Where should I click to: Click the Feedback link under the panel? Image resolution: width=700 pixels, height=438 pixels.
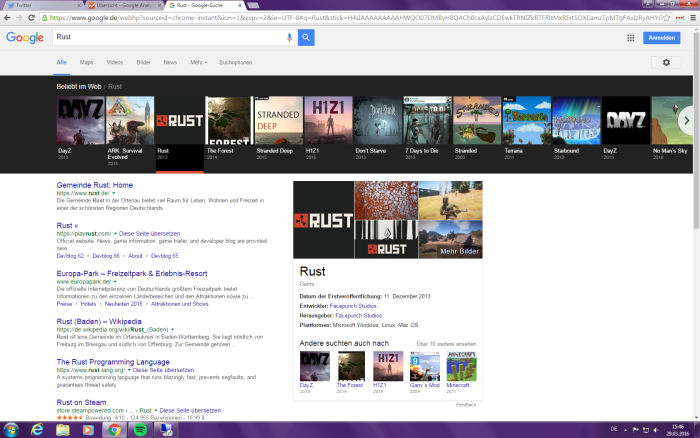coord(466,405)
